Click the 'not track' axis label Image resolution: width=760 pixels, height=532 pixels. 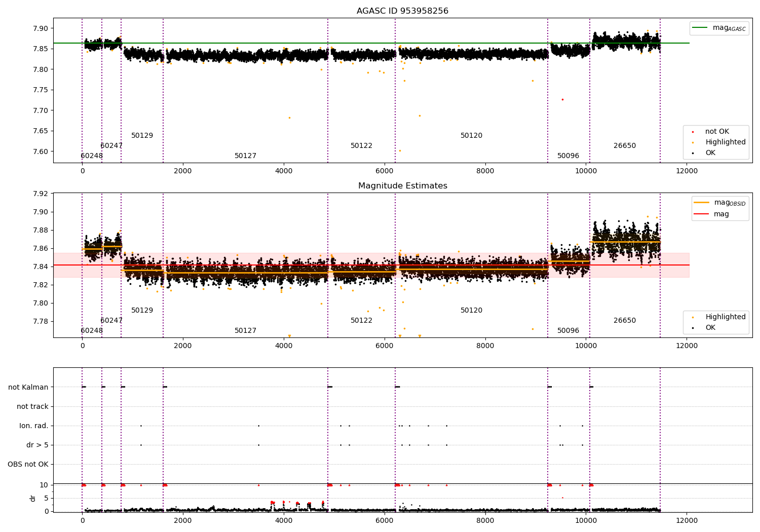pyautogui.click(x=32, y=406)
